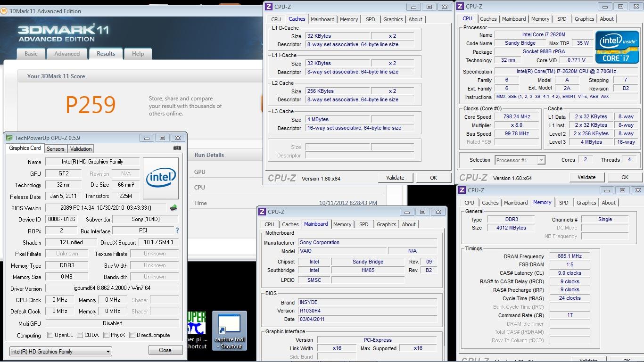Select the Graphics Card tab in GPU-Z

25,148
